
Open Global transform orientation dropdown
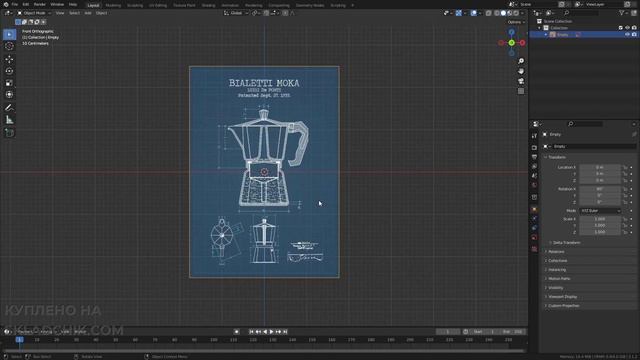(236, 13)
